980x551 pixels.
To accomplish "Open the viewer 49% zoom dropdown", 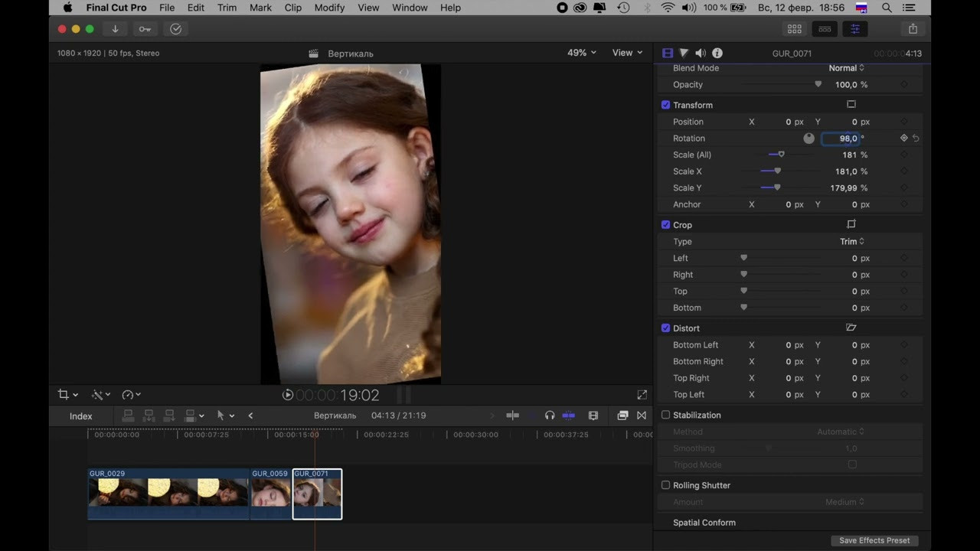I will tap(581, 53).
